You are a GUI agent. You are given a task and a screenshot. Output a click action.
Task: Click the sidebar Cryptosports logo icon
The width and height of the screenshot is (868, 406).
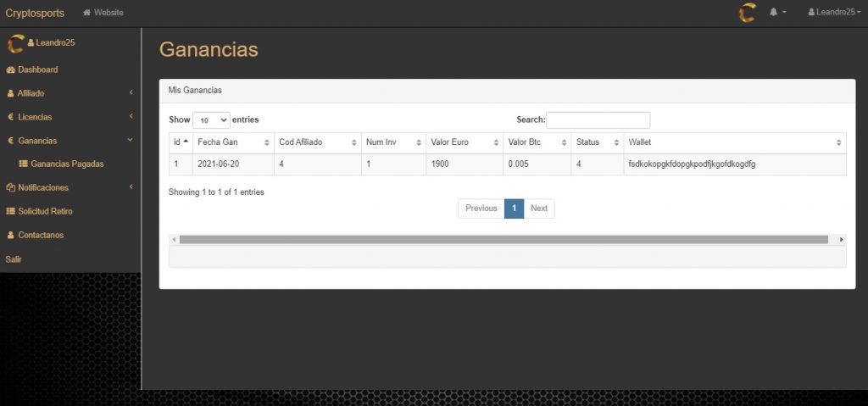[x=14, y=42]
